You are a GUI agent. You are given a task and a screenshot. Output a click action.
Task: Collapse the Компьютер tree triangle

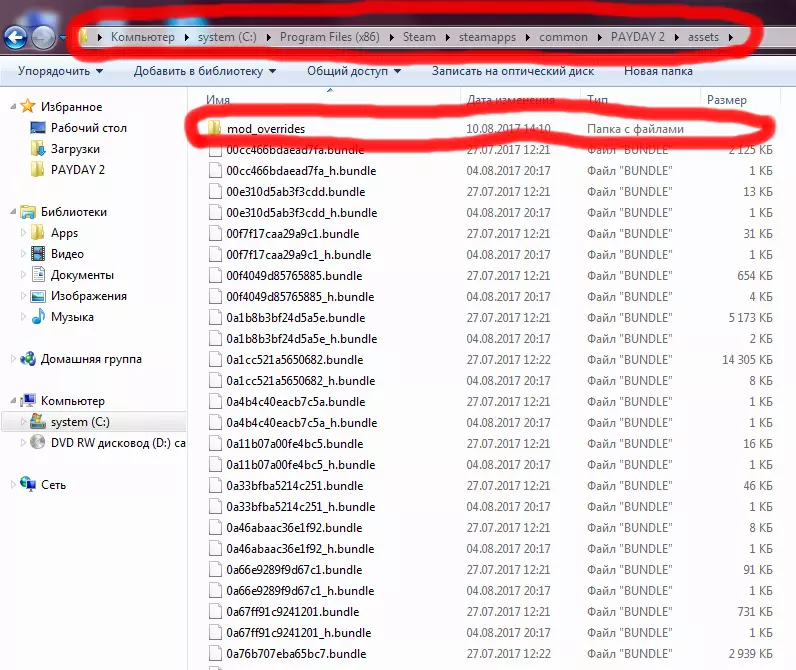coord(13,401)
